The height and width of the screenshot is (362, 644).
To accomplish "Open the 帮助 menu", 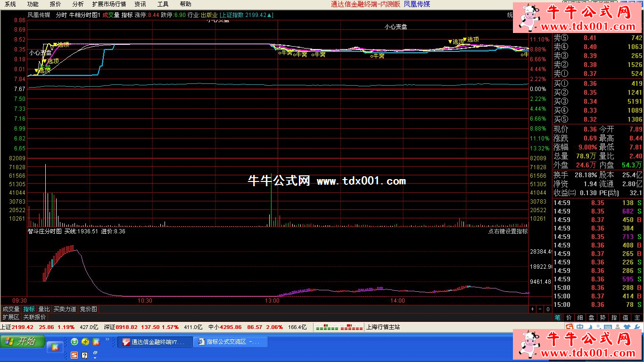I will pos(185,4).
